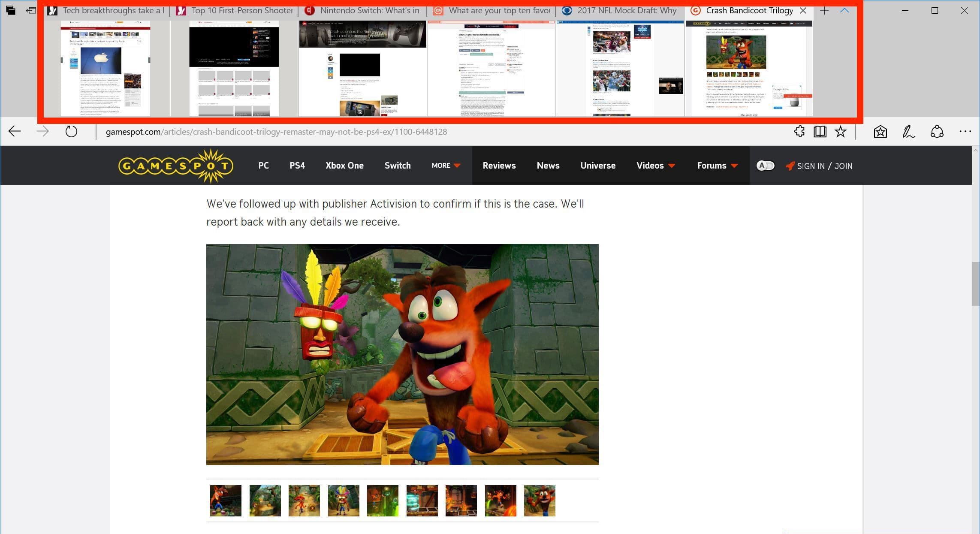The image size is (980, 534).
Task: Expand the Videos dropdown
Action: click(656, 166)
